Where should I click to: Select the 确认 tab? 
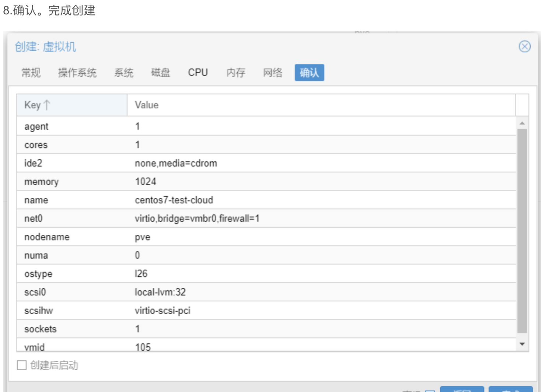click(x=309, y=73)
